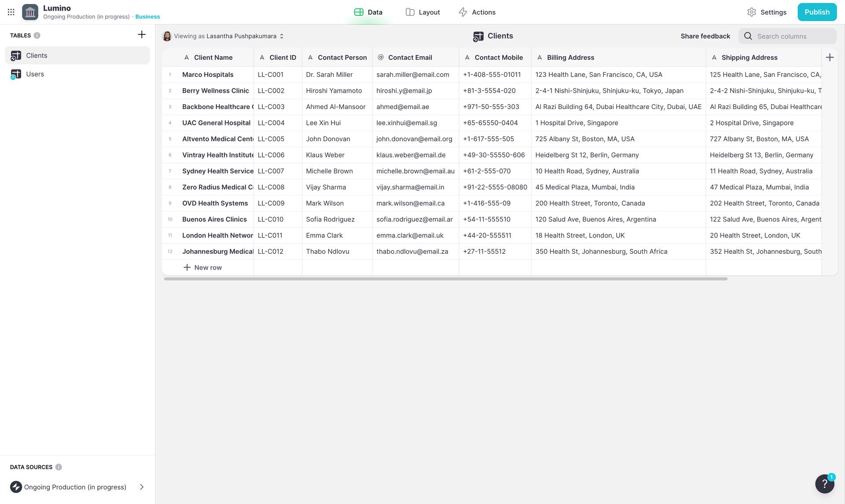Click the text type icon on Client Name column

point(186,57)
